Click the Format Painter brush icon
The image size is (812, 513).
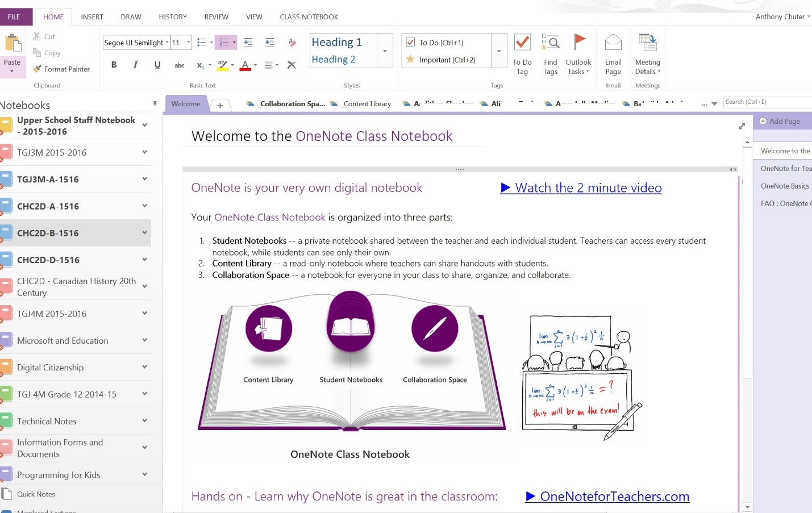[38, 69]
